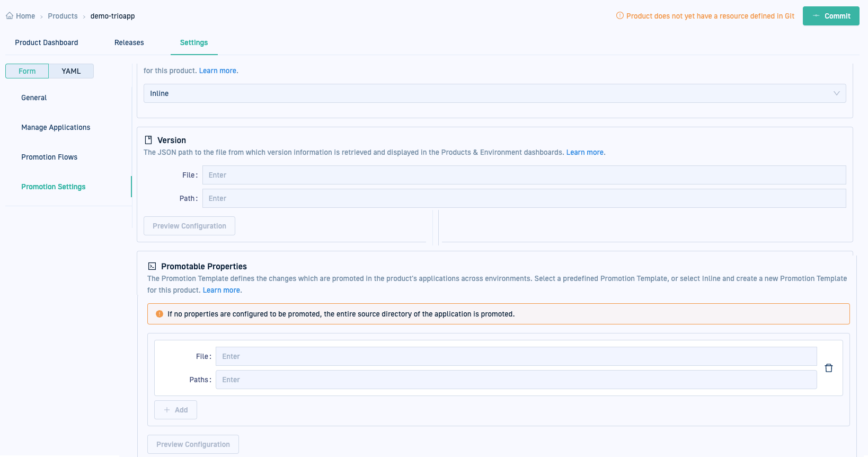Open Manage Applications settings section

point(56,127)
